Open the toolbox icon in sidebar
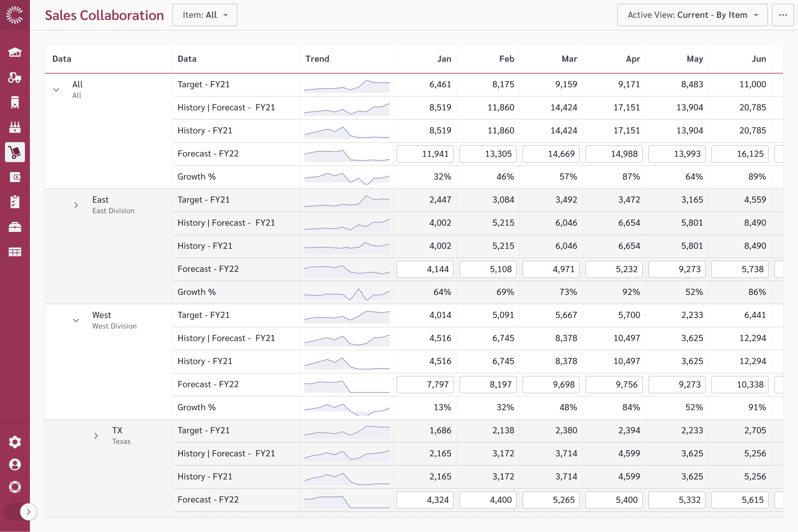 pos(15,227)
